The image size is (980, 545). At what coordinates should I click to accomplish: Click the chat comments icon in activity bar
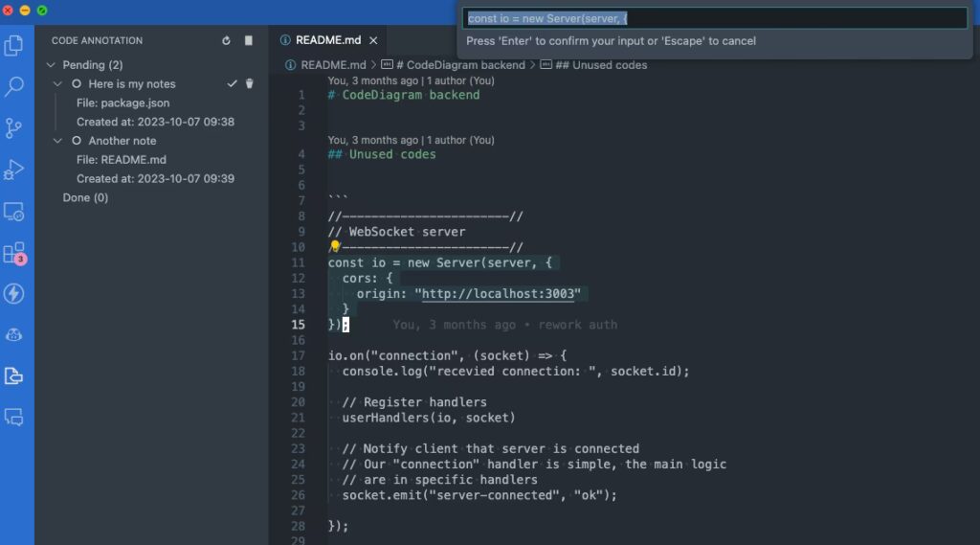14,417
